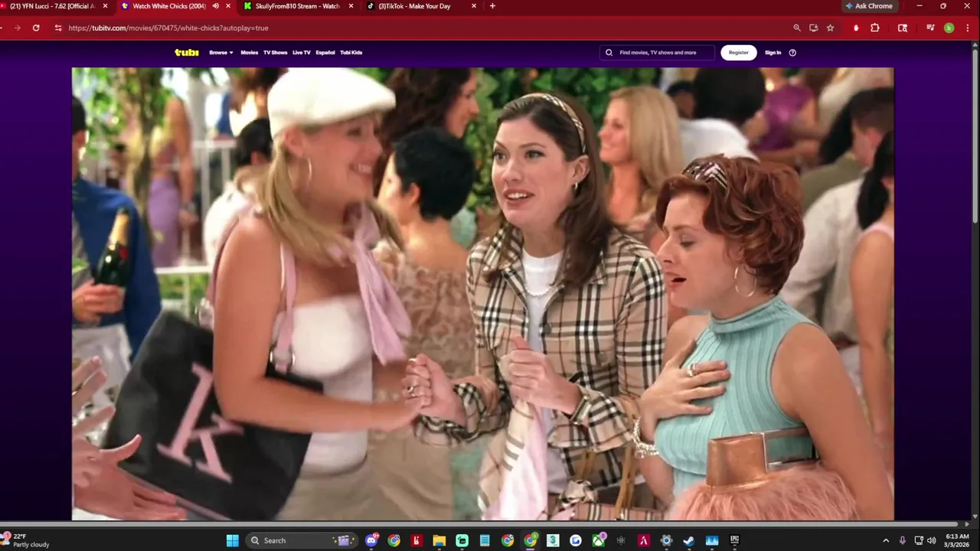Click the taskbar Search box

[x=301, y=540]
